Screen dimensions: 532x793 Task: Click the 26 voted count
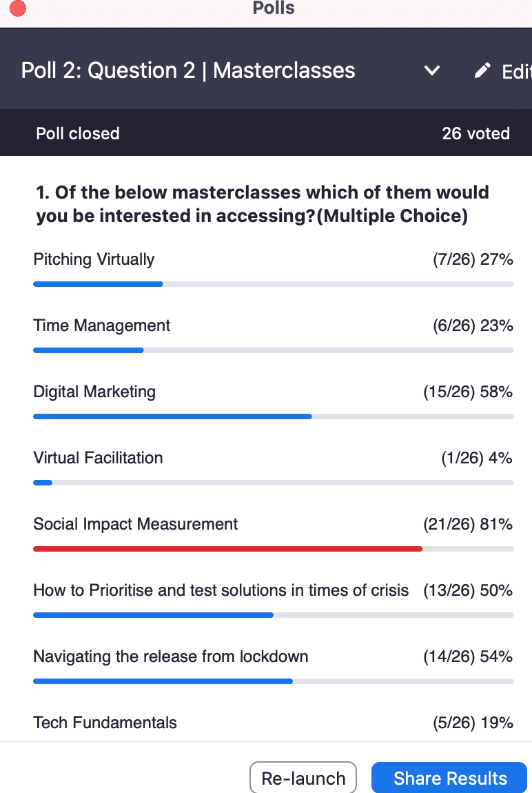pyautogui.click(x=476, y=134)
